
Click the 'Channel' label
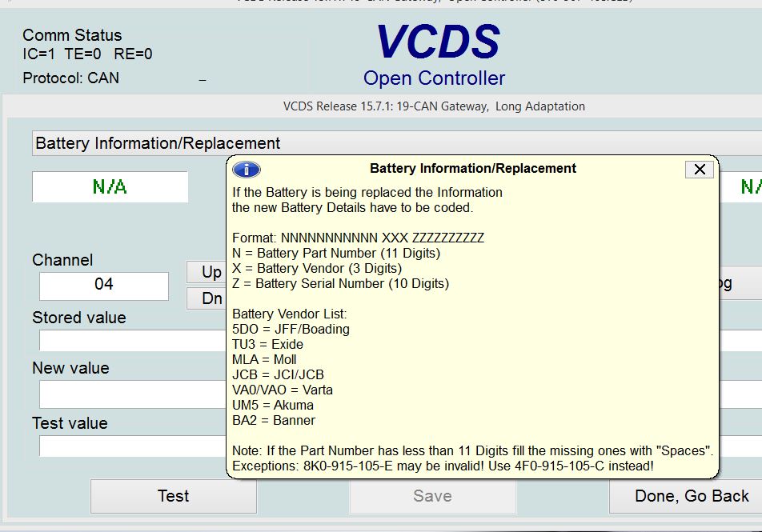coord(62,261)
